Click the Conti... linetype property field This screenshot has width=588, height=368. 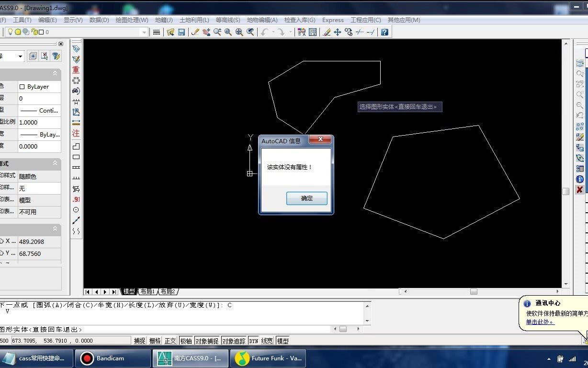39,110
